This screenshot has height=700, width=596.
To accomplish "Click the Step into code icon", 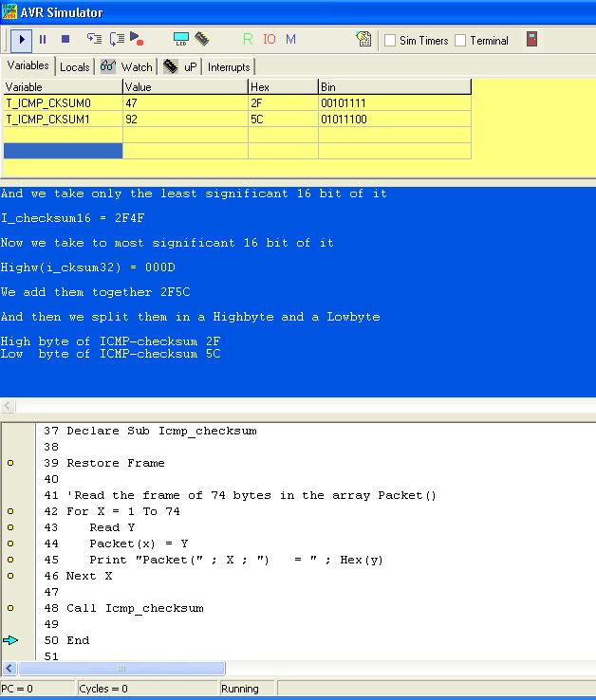I will click(x=94, y=39).
